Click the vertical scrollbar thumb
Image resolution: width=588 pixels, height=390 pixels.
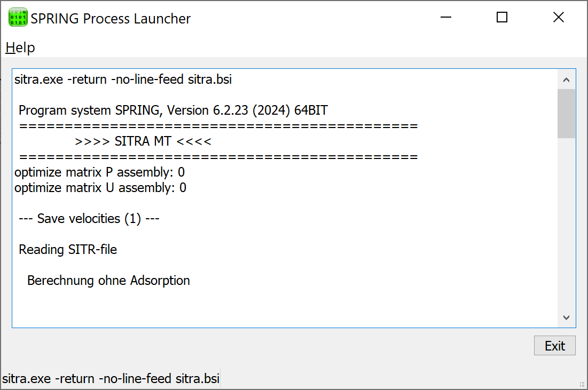[x=566, y=114]
